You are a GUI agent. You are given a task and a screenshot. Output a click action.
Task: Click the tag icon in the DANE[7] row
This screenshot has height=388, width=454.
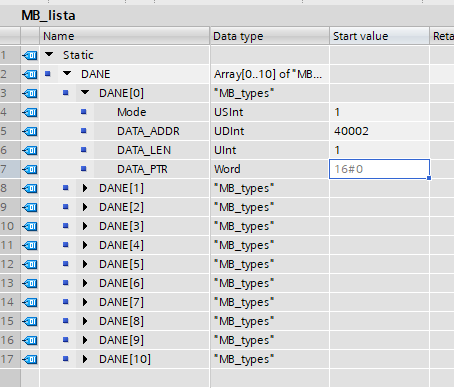[x=30, y=302]
